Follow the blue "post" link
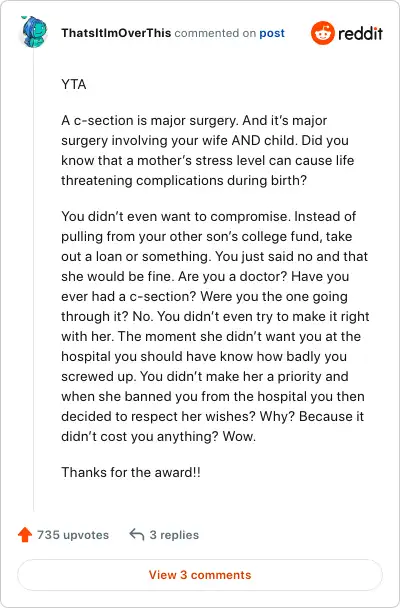The width and height of the screenshot is (400, 608). pyautogui.click(x=272, y=33)
